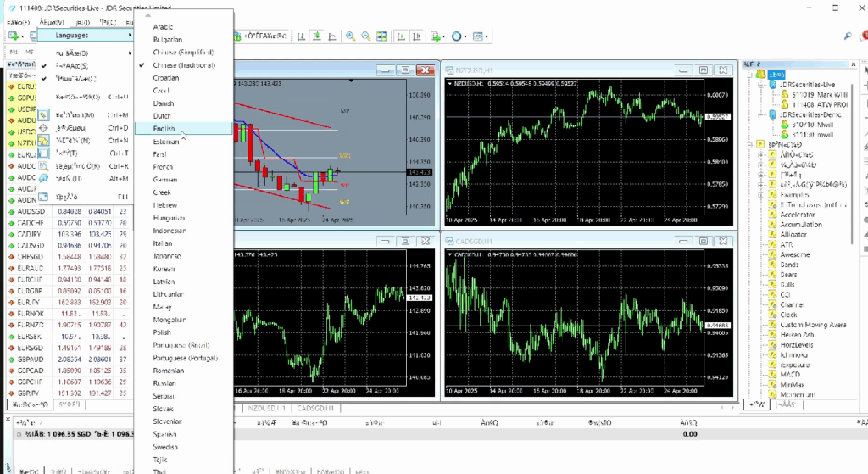This screenshot has height=474, width=868.
Task: Open the new chart dropdown arrow
Action: (23, 36)
